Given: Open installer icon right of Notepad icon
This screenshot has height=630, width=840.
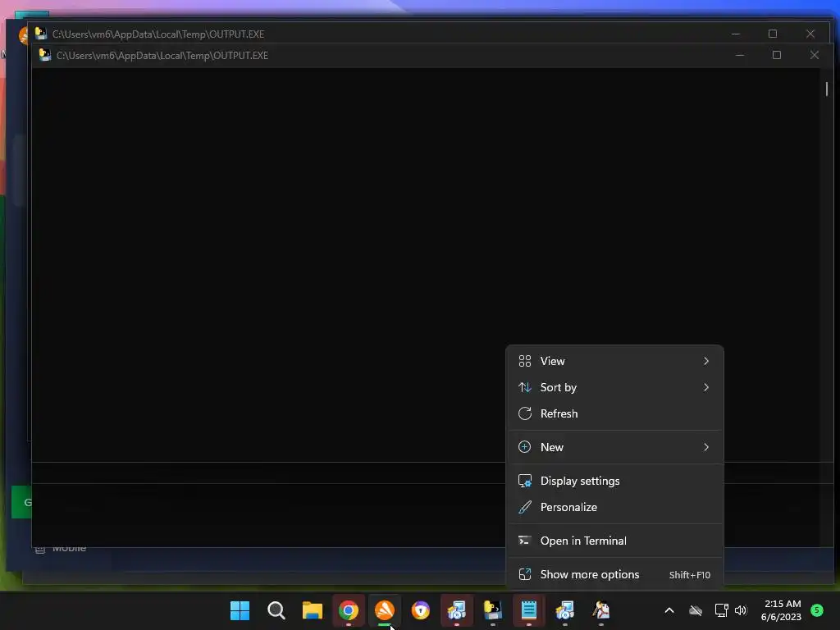Looking at the screenshot, I should point(565,610).
